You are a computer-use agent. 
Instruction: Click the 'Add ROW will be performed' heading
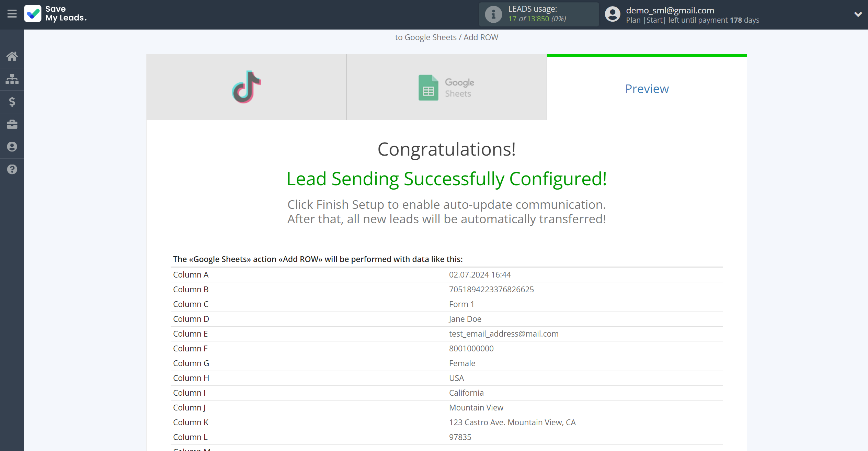(x=318, y=259)
